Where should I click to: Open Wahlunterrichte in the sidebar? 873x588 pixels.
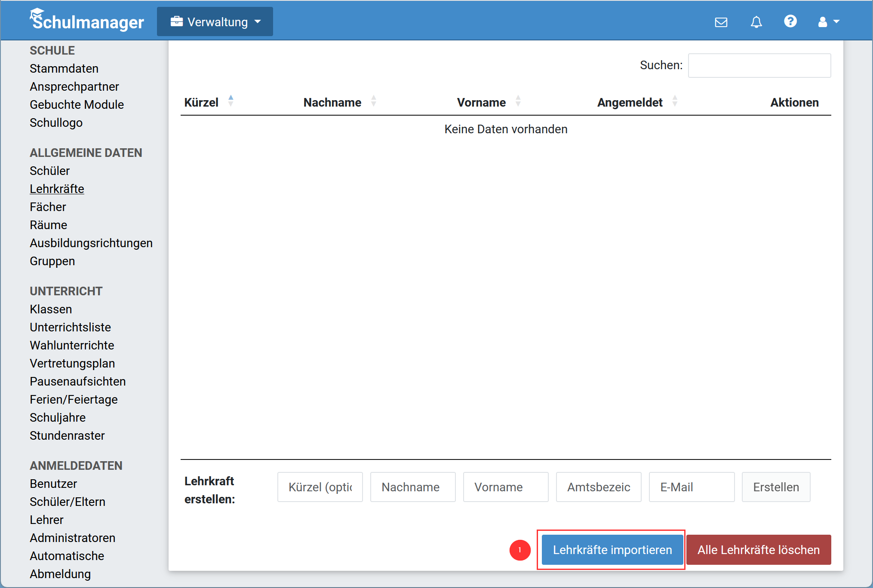click(x=72, y=345)
